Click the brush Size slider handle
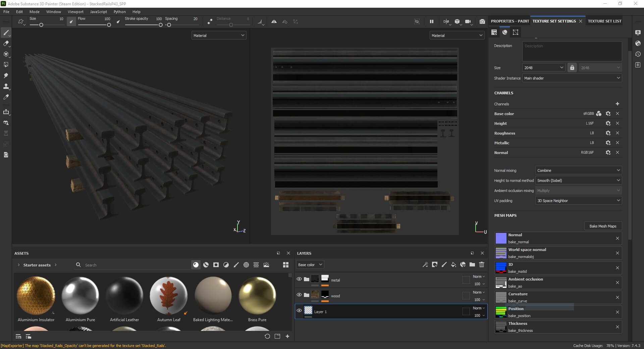The height and width of the screenshot is (349, 644). pos(41,25)
